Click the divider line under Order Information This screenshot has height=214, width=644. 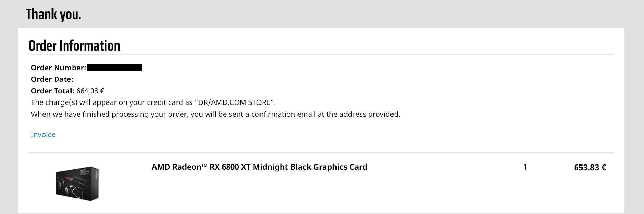pos(321,54)
